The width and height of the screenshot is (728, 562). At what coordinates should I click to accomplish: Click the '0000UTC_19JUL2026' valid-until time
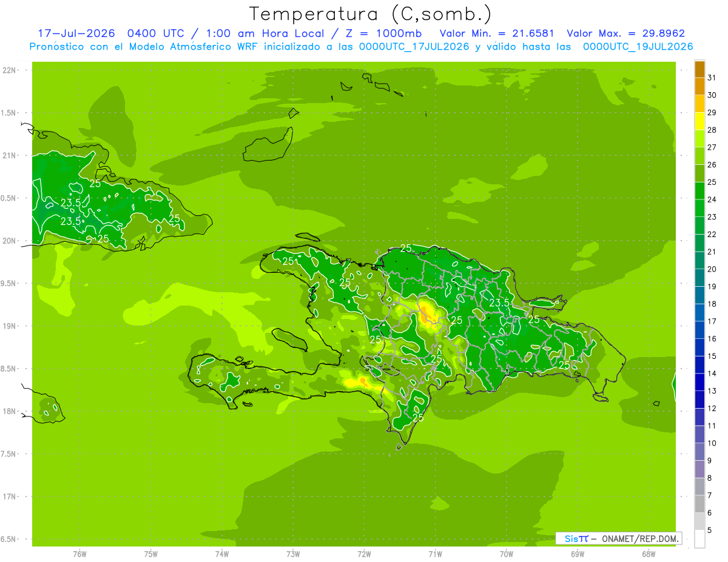[638, 47]
